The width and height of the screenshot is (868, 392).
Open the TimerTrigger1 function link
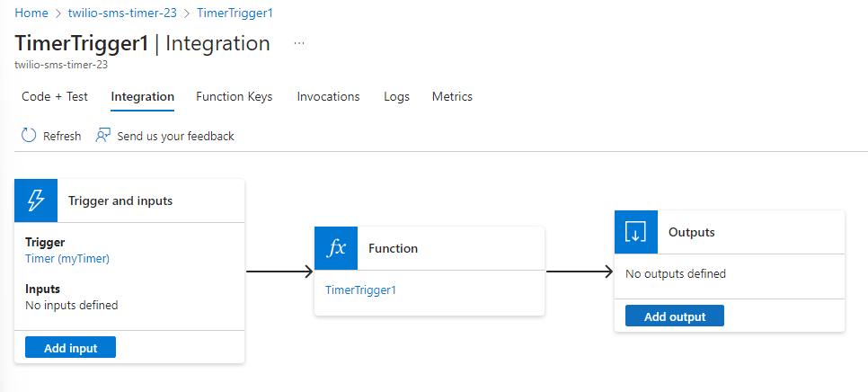(x=360, y=290)
